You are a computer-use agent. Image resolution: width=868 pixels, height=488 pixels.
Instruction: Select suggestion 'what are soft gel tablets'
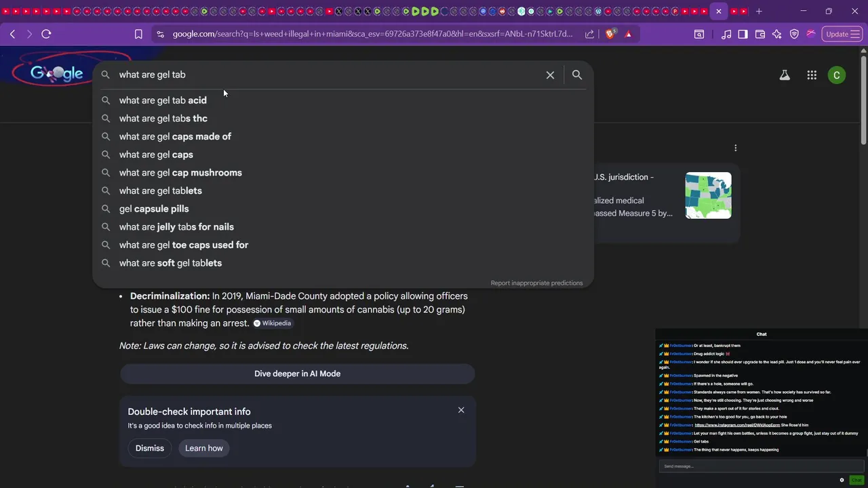click(x=343, y=263)
